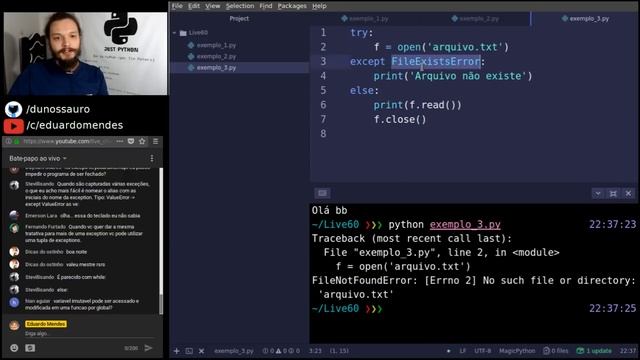Screen dimensions: 640x360
Task: Open the browser hamburger menu
Action: point(156,141)
